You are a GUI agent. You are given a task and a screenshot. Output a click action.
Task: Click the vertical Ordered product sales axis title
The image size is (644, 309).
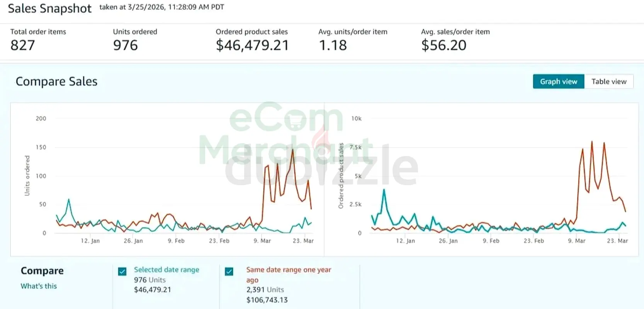[x=341, y=176]
